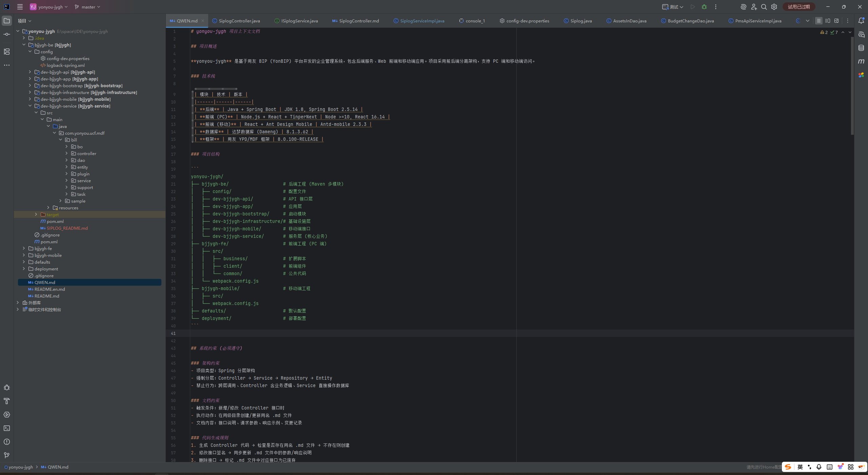This screenshot has width=868, height=475.
Task: Open the 项目 view selector dropdown
Action: pyautogui.click(x=24, y=21)
